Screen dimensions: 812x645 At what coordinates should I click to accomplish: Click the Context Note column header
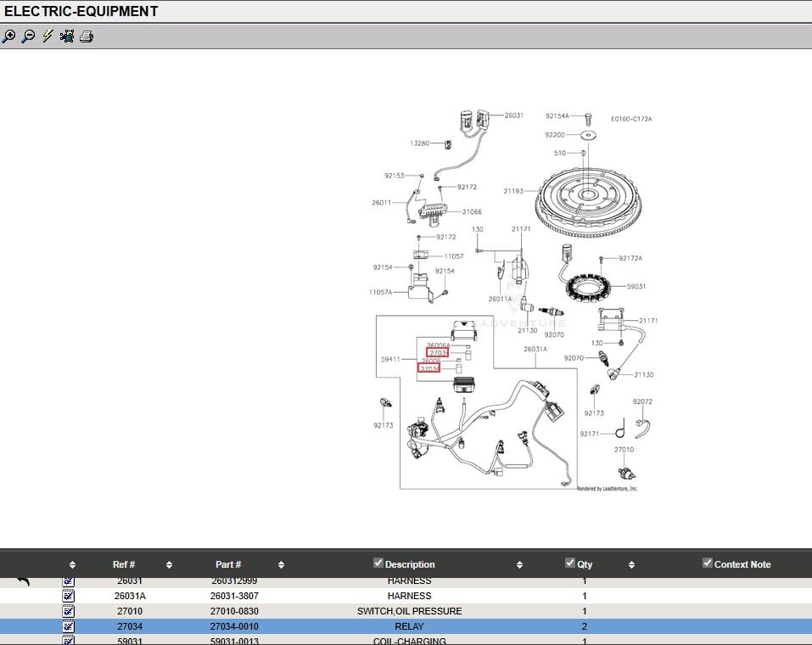pyautogui.click(x=742, y=564)
